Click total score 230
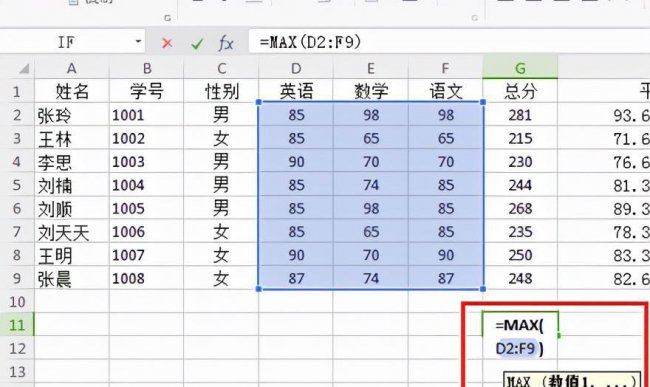The height and width of the screenshot is (387, 650). pos(520,162)
